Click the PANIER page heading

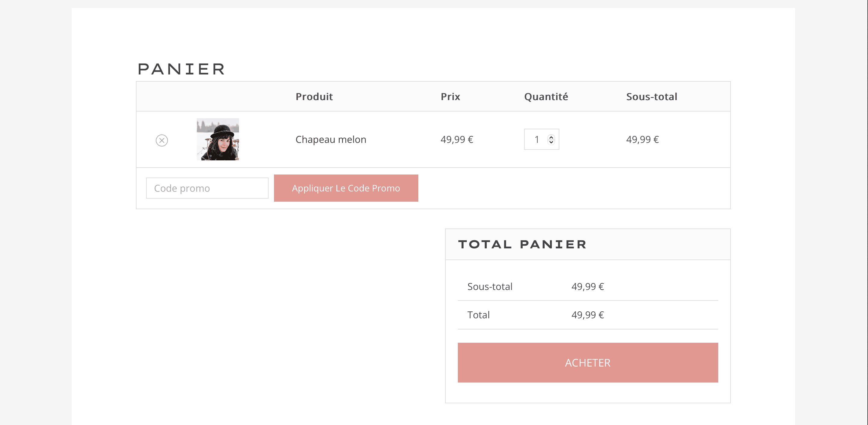tap(181, 69)
